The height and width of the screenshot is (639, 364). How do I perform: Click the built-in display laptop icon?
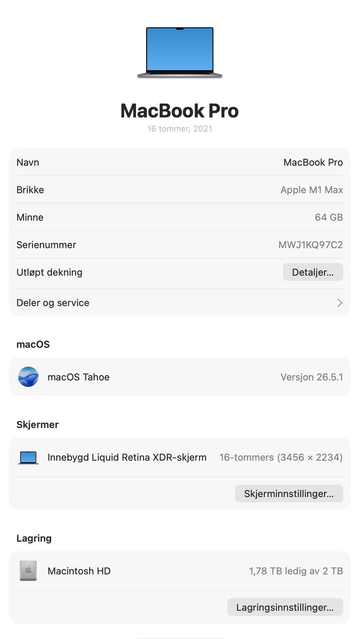point(28,457)
